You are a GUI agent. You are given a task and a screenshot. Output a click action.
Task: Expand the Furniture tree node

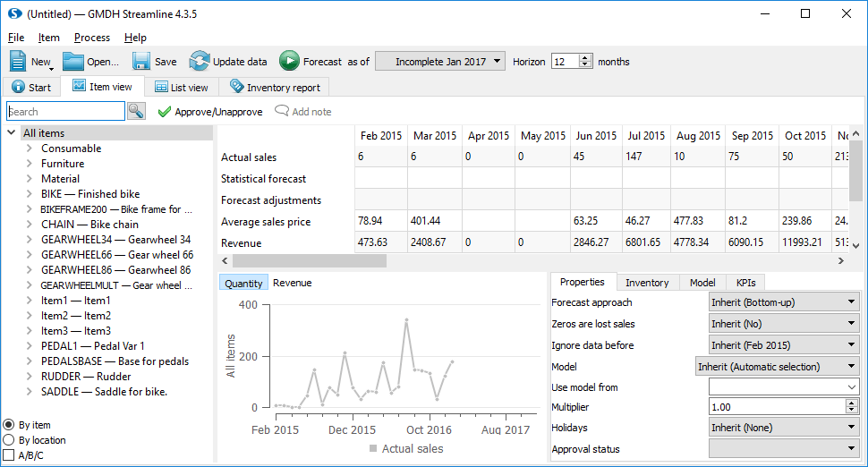[x=30, y=164]
